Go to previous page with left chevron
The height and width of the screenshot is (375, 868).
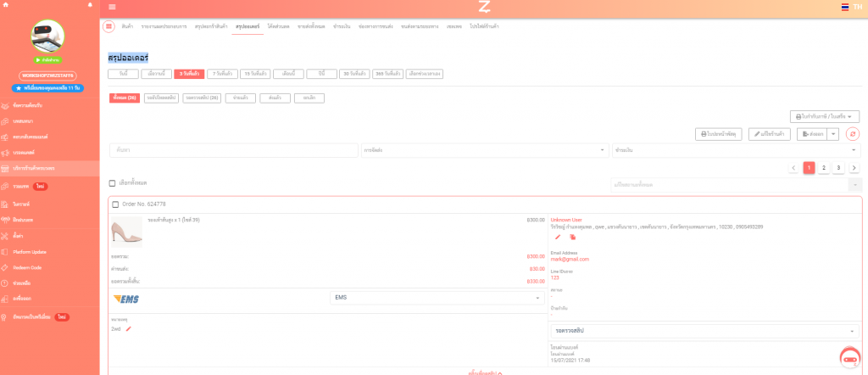(793, 168)
